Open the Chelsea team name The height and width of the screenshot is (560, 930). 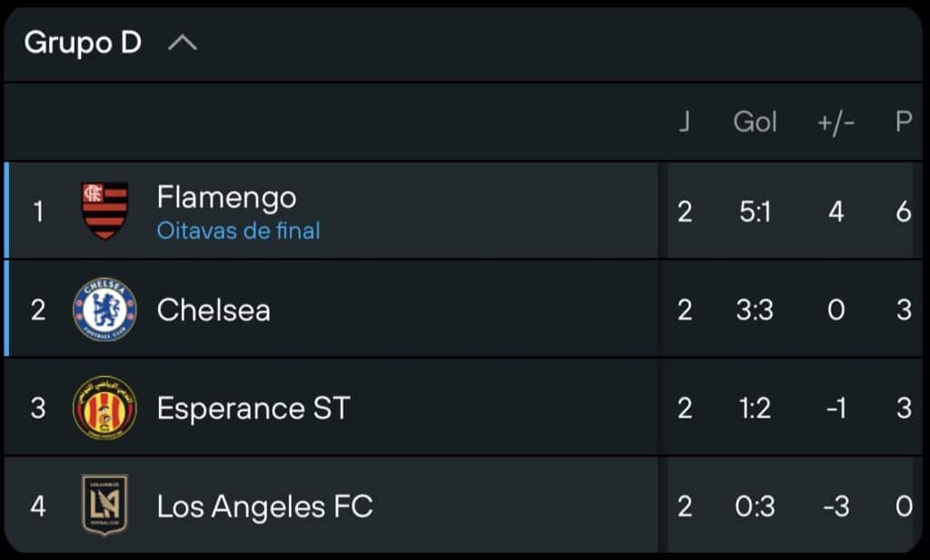click(x=213, y=310)
